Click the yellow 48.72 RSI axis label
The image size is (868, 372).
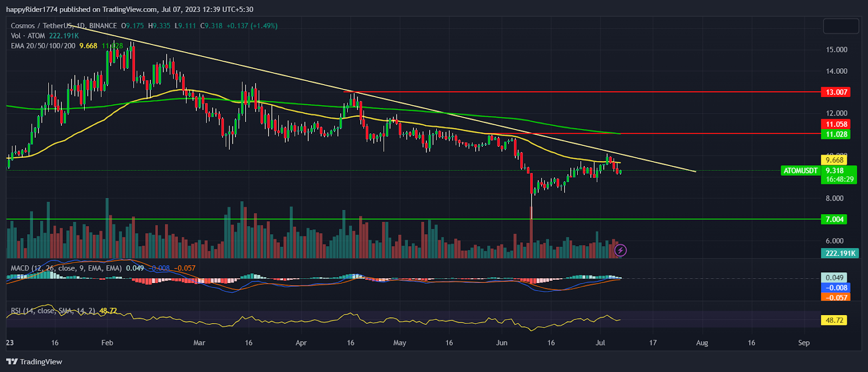pyautogui.click(x=834, y=320)
